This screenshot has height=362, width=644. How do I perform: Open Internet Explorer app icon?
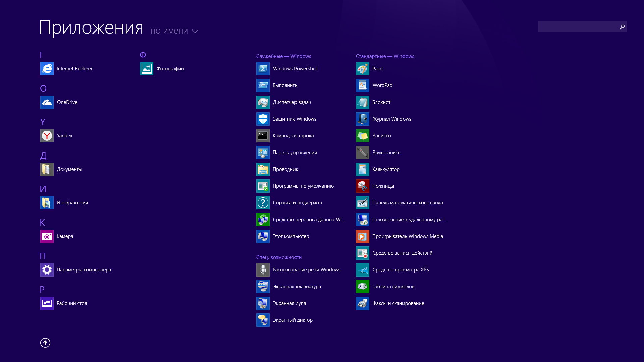47,69
